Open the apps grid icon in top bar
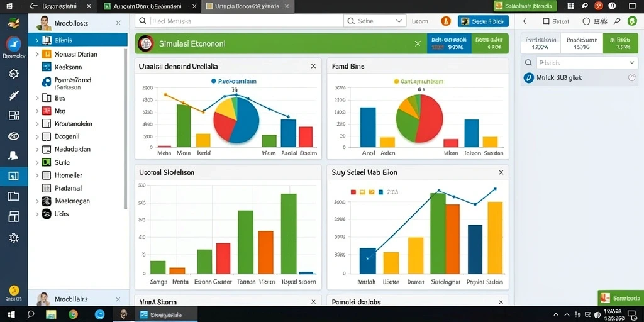Viewport: 644px width, 322px height. click(x=570, y=6)
